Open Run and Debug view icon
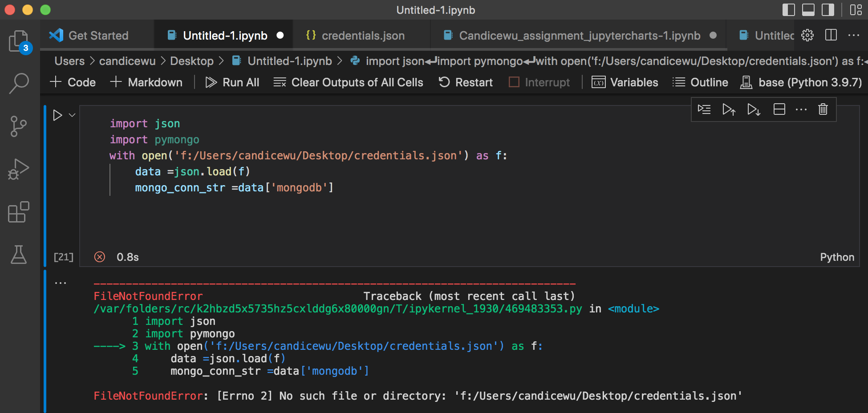The width and height of the screenshot is (868, 413). (x=19, y=169)
